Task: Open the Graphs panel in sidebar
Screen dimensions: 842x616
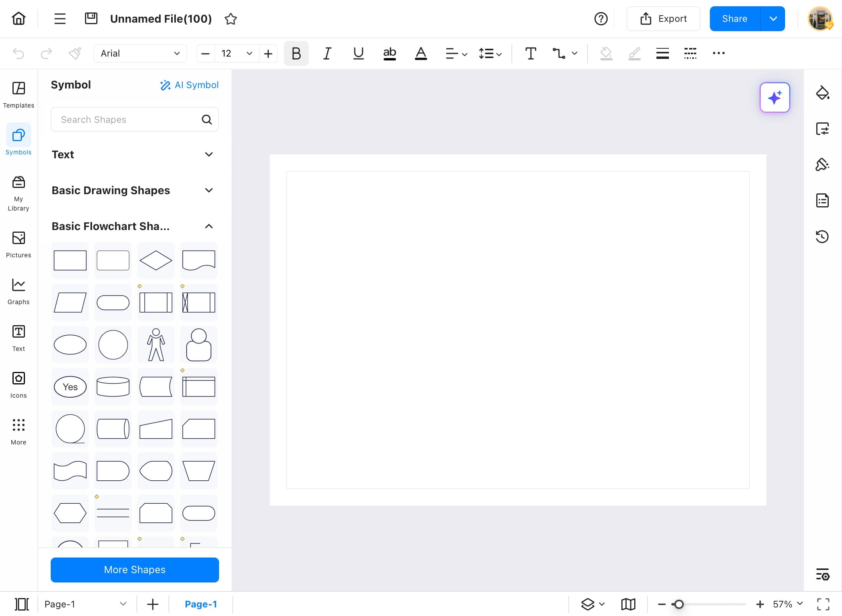Action: [x=18, y=291]
